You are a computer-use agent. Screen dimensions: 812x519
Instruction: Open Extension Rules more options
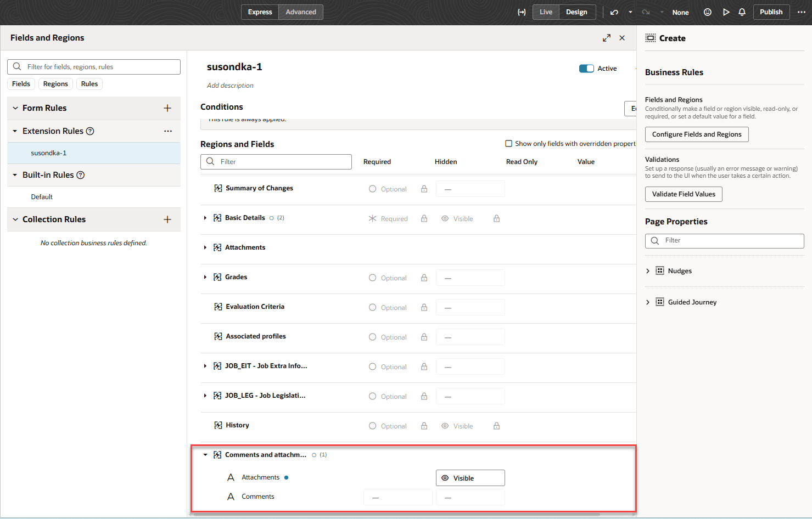coord(168,131)
